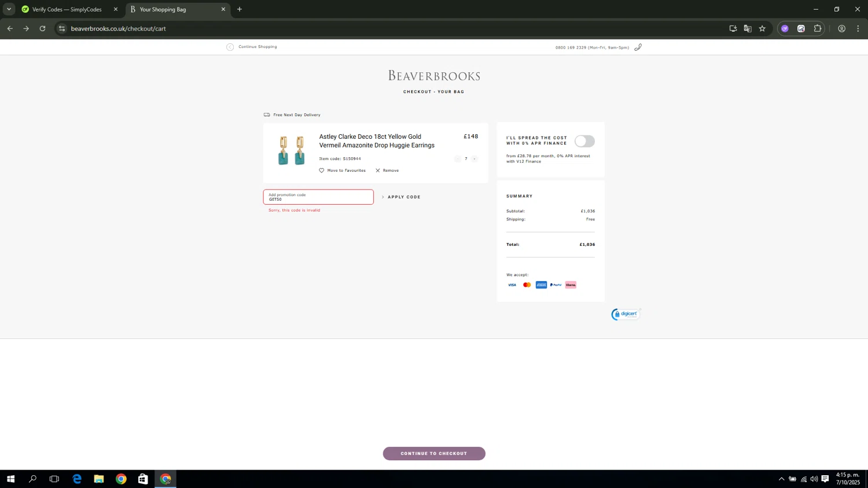
Task: Open the earrings product thumbnail
Action: (292, 150)
